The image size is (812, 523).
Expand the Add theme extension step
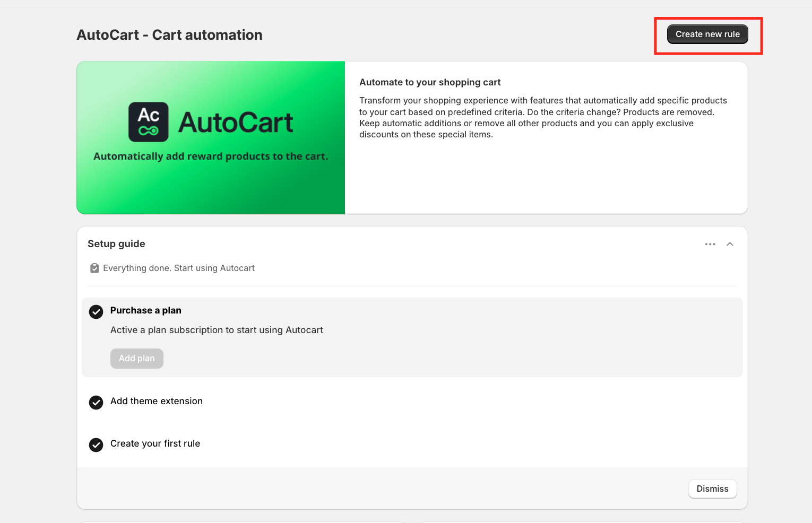(157, 402)
